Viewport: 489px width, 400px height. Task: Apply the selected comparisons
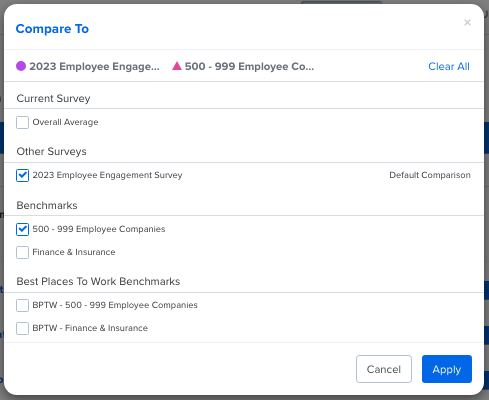pos(447,369)
